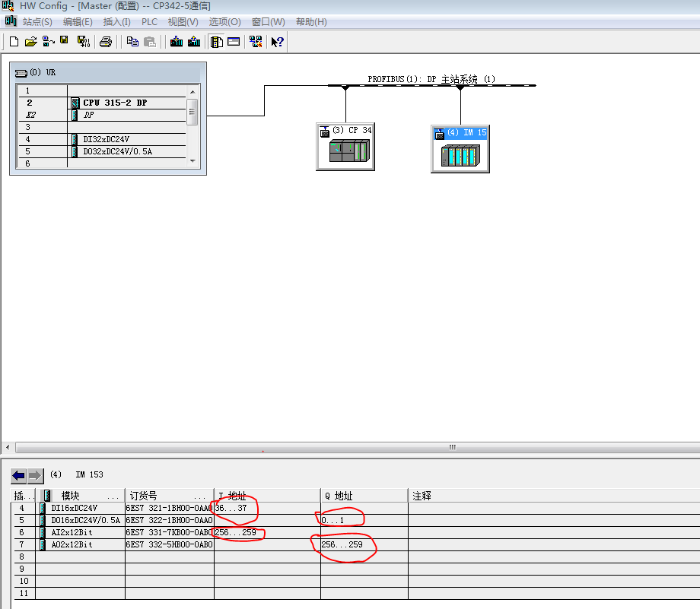Image resolution: width=700 pixels, height=609 pixels.
Task: Toggle the hardware Catalog icon
Action: pyautogui.click(x=217, y=42)
